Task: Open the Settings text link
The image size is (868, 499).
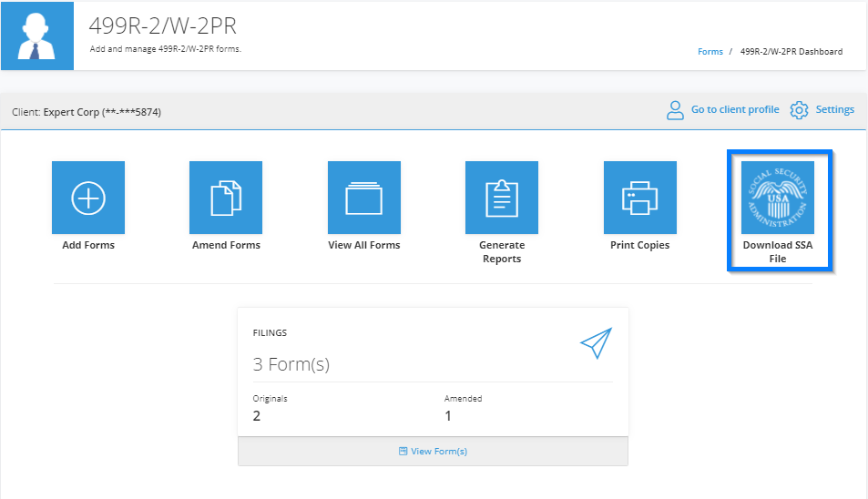Action: (835, 109)
